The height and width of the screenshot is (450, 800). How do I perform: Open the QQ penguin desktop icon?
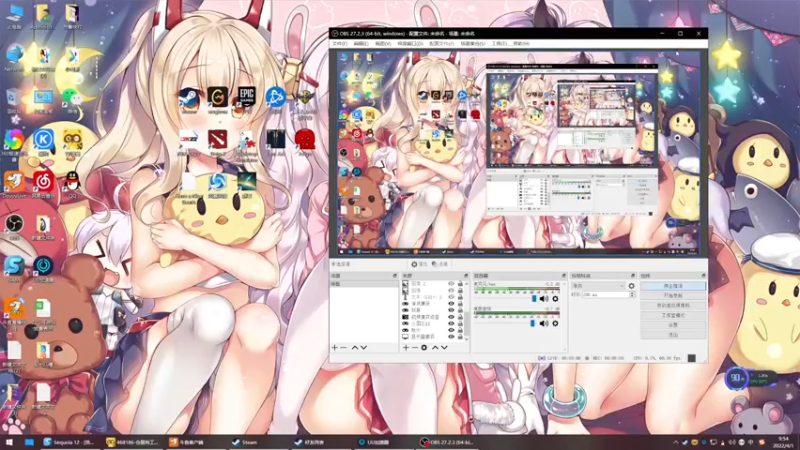73,181
